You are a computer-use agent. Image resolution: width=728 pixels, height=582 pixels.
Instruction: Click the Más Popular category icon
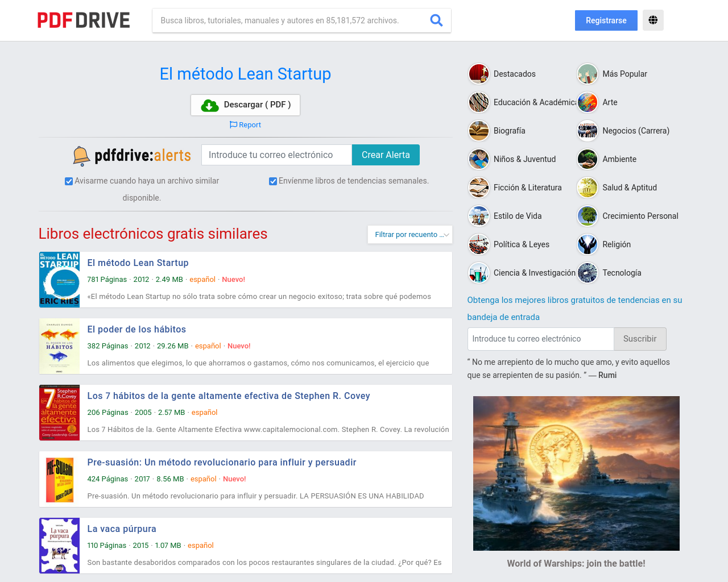588,74
